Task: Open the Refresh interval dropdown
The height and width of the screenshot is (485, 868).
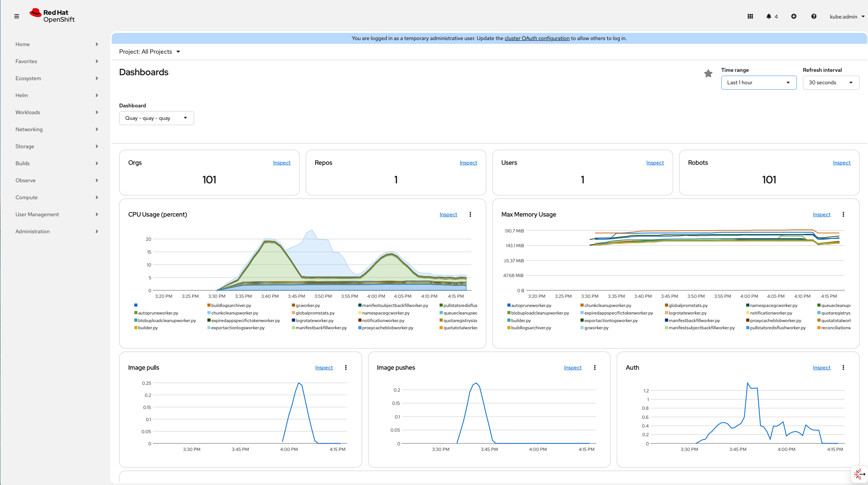Action: click(831, 82)
